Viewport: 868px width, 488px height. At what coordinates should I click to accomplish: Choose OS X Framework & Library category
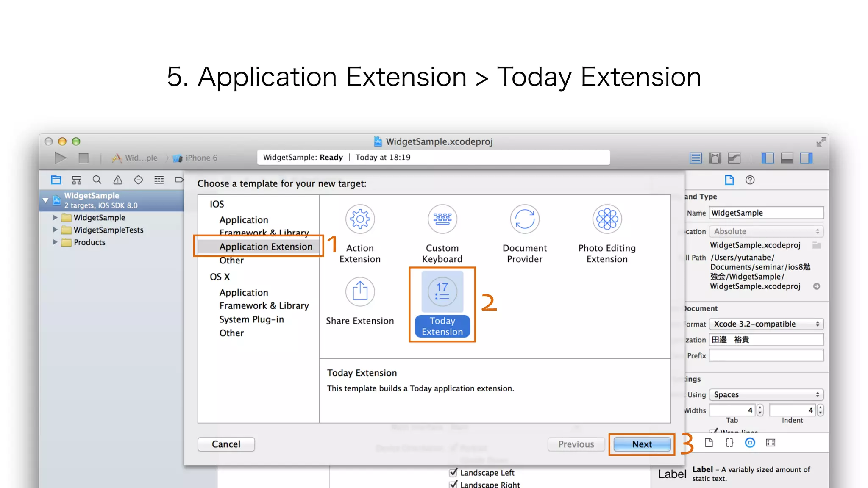point(264,306)
